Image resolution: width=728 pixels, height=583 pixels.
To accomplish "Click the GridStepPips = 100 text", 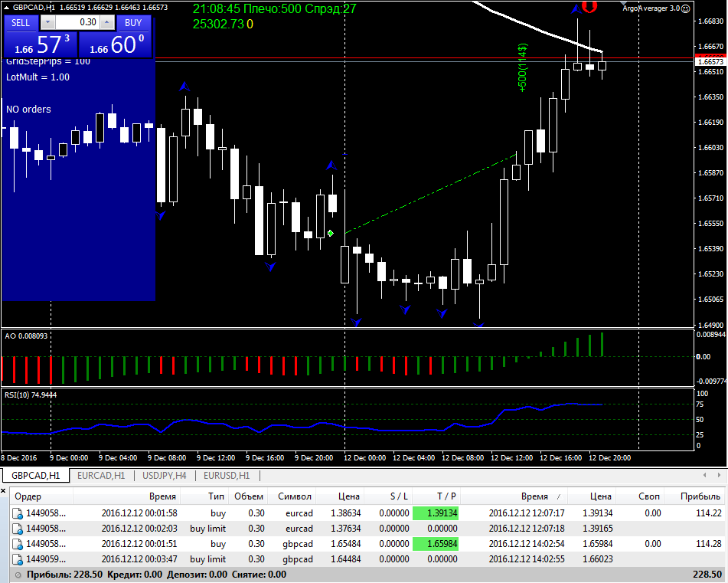I will tap(47, 61).
